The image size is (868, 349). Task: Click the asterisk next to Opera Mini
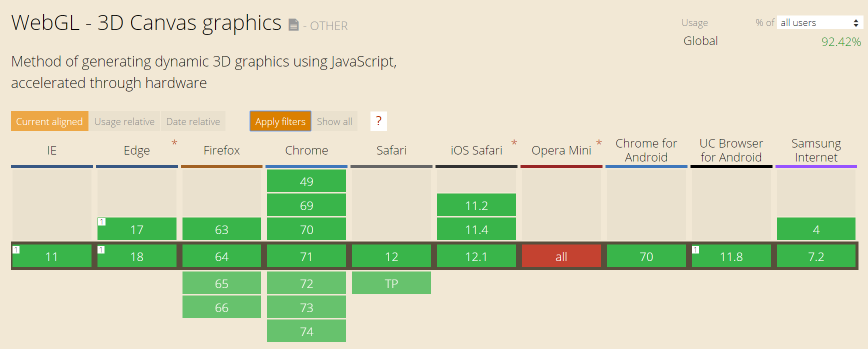point(599,143)
